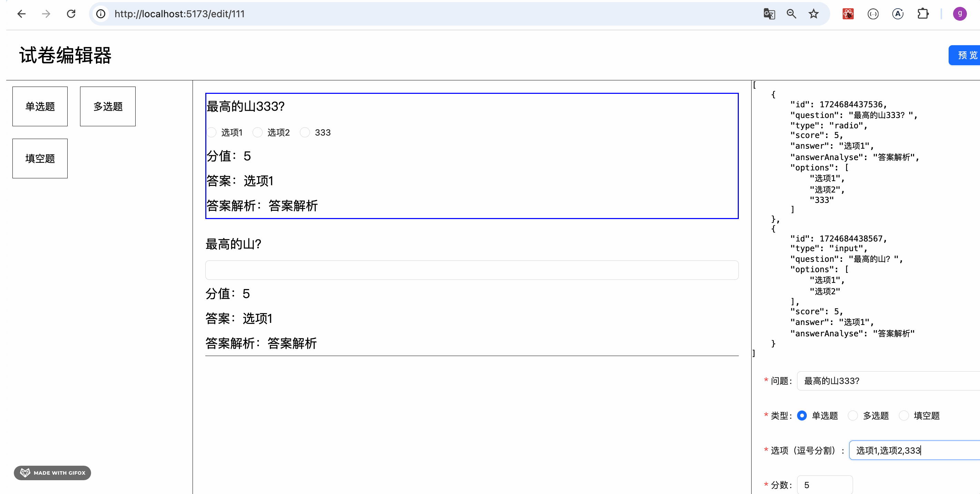Select radio option 333 in first question
980x494 pixels.
tap(304, 132)
